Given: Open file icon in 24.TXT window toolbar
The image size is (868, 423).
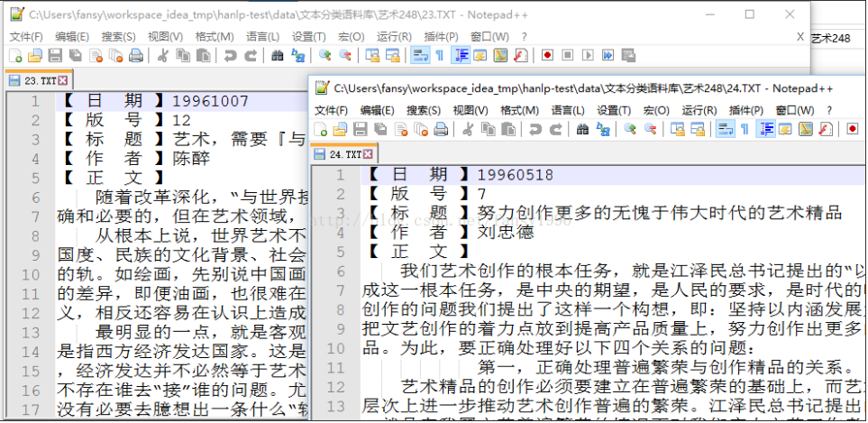Looking at the screenshot, I should [340, 130].
